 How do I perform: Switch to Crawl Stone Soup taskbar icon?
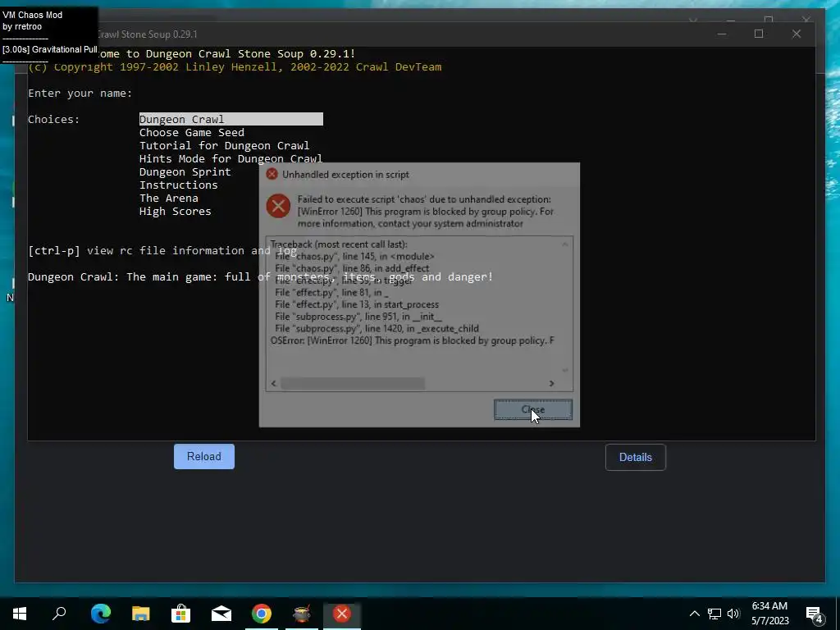tap(302, 614)
